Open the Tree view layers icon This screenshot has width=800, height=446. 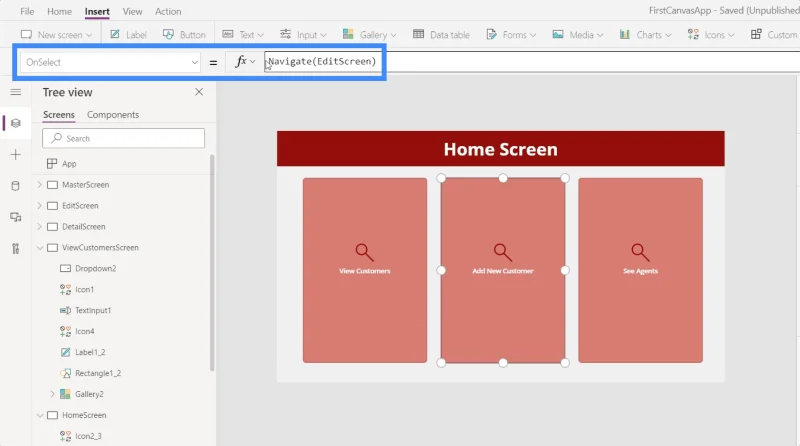point(16,123)
